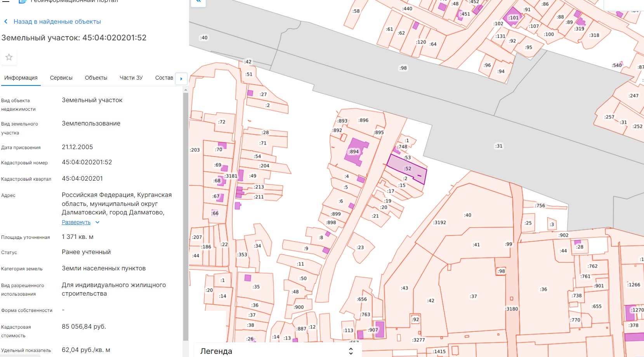Viewport: 644px width, 357px height.
Task: Switch to the Объекты tab
Action: tap(96, 78)
